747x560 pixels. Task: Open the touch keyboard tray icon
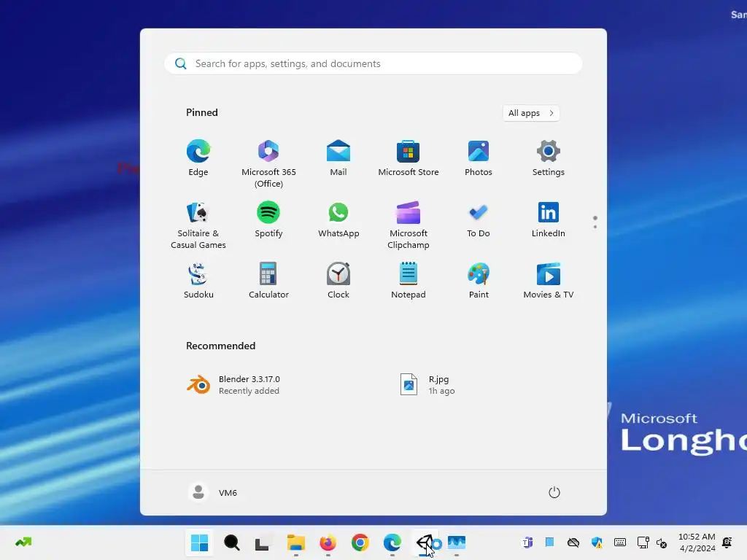click(x=620, y=542)
